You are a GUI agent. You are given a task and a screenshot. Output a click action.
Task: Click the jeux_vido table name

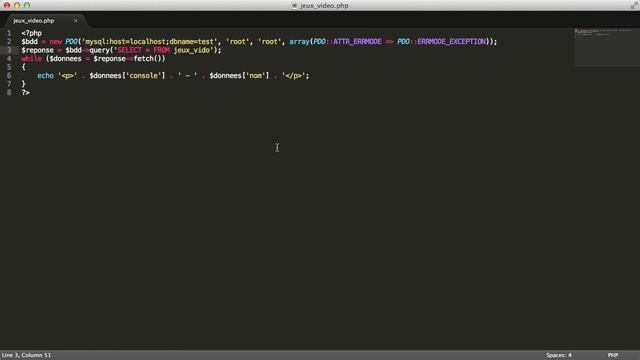pos(191,50)
